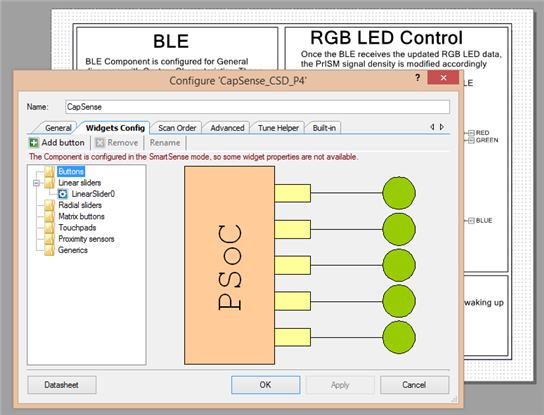Click the help question mark icon
Screen dimensions: 544x415
[418, 77]
